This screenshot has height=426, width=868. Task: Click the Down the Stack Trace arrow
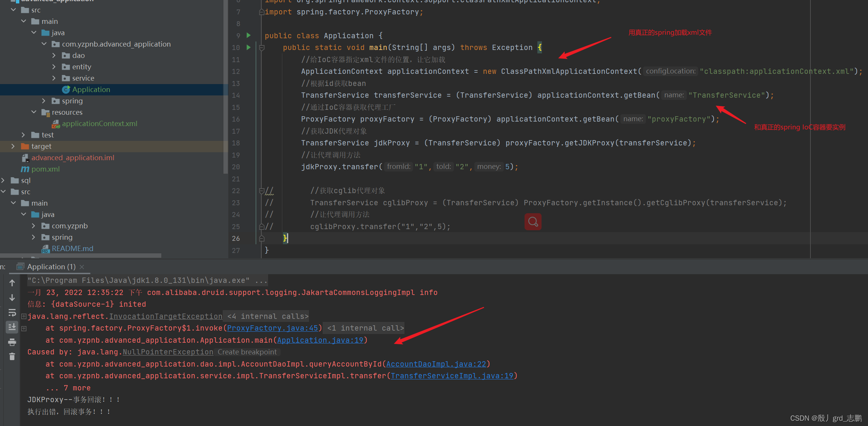coord(12,298)
